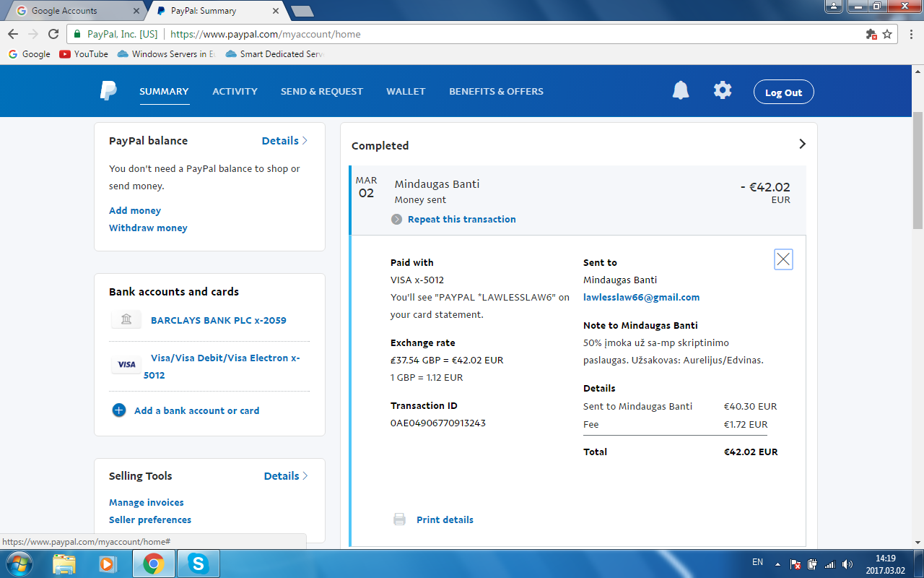The height and width of the screenshot is (578, 924).
Task: Open Smart Dedicated Servers bookmark
Action: (x=275, y=54)
